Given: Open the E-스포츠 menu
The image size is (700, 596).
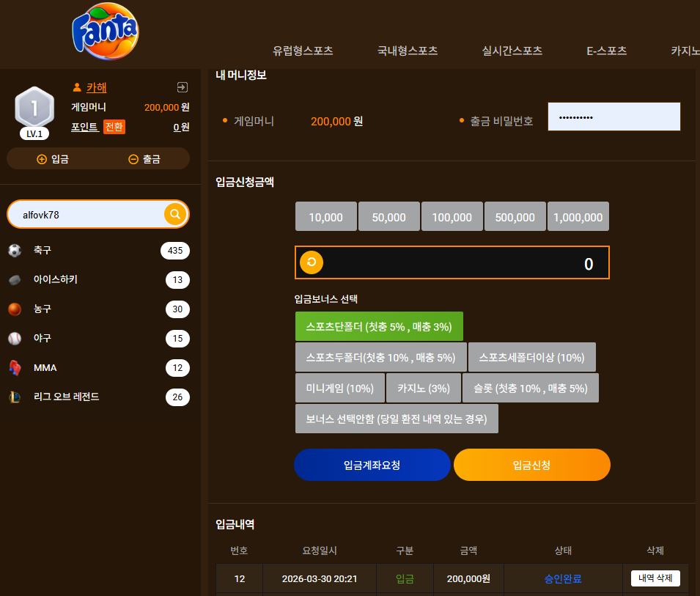Looking at the screenshot, I should 606,51.
